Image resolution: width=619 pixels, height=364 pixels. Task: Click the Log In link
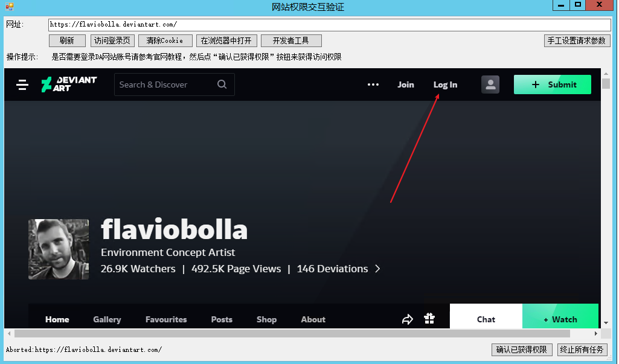pos(445,85)
